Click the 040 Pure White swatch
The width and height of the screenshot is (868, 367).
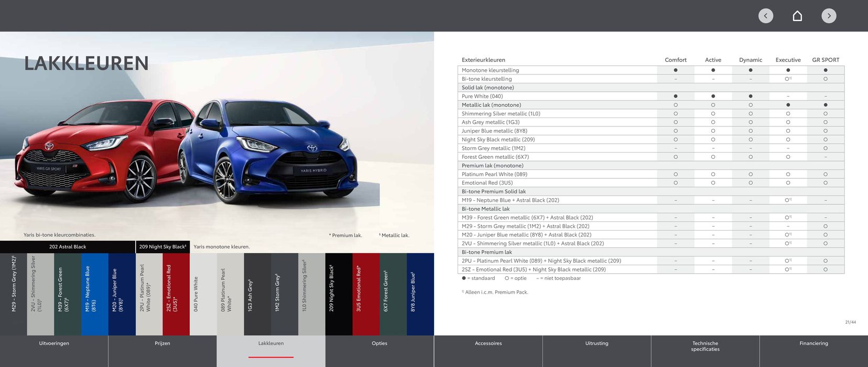coord(203,294)
